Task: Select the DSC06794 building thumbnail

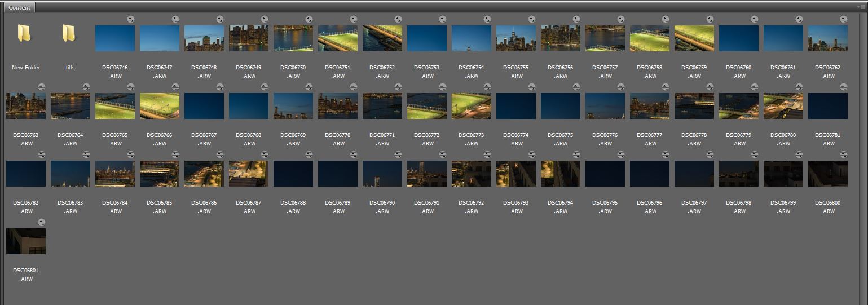Action: (x=561, y=174)
